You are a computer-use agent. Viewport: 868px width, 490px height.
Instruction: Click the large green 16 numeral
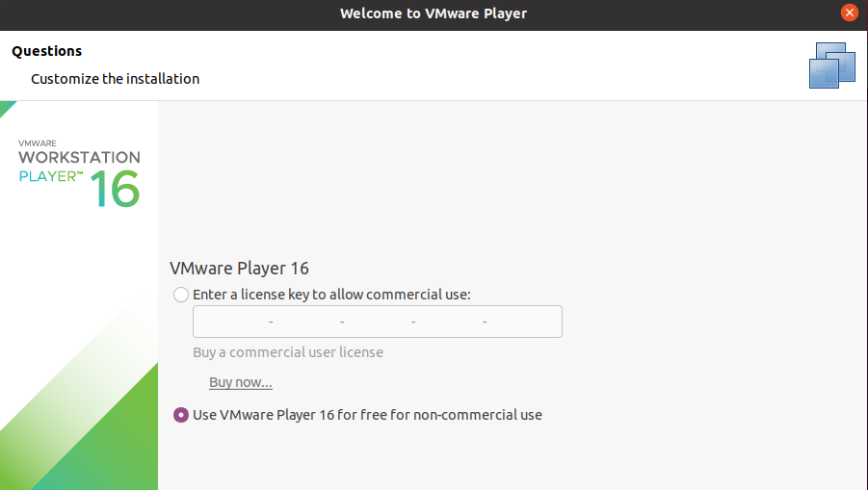tap(116, 189)
